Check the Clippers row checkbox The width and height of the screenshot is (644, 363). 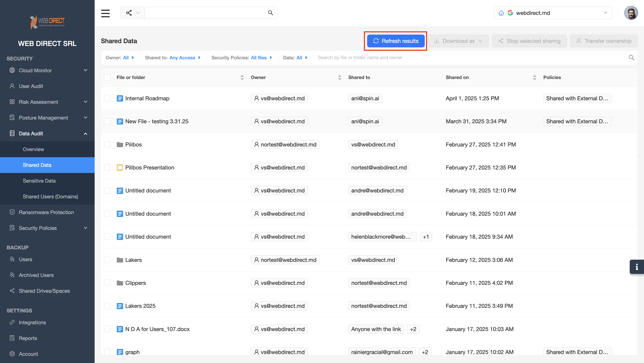[107, 283]
